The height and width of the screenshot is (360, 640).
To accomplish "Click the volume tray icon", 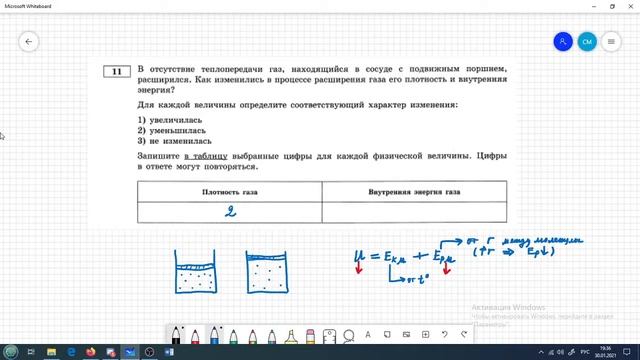I will pyautogui.click(x=561, y=352).
